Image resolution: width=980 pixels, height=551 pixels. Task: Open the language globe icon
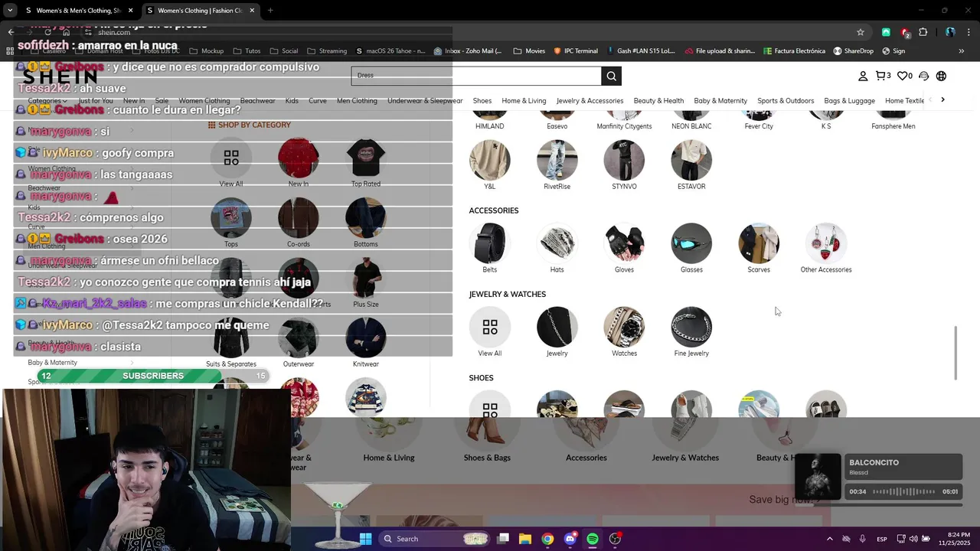coord(942,76)
